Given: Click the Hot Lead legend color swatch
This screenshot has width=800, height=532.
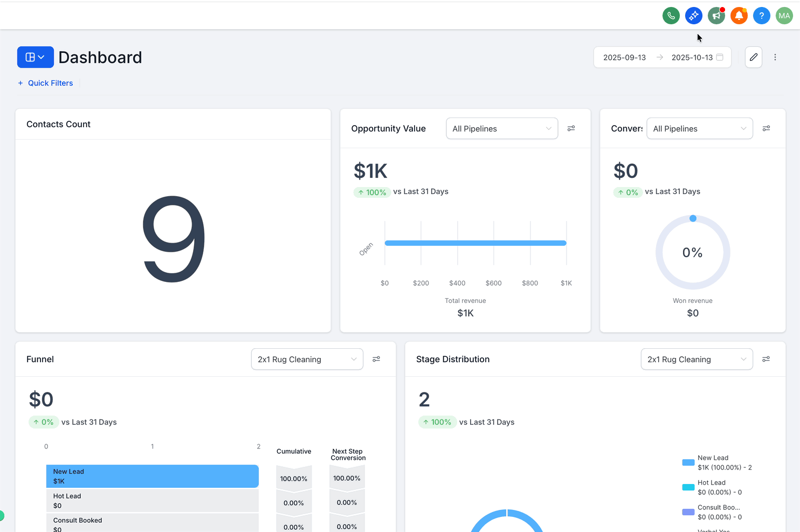Looking at the screenshot, I should pos(688,487).
